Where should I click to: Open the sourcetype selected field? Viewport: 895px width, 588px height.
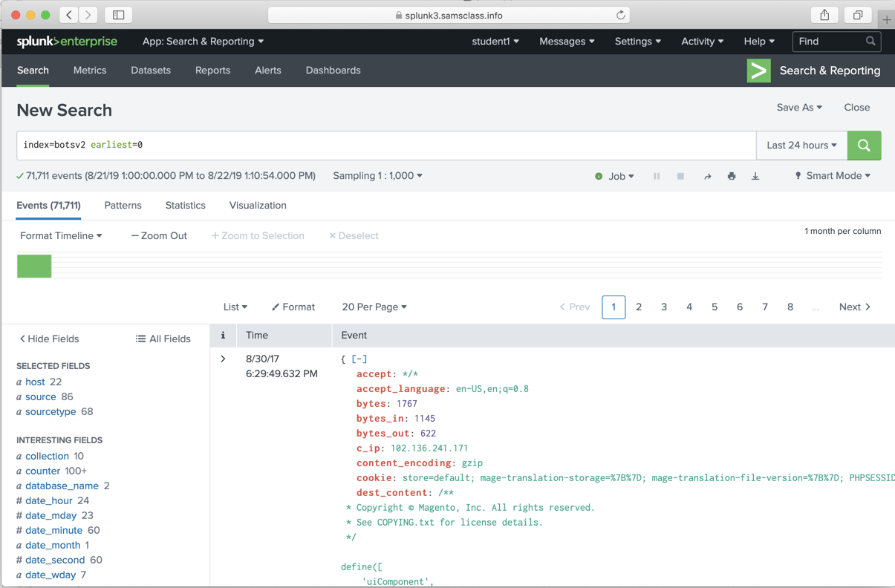pyautogui.click(x=51, y=411)
